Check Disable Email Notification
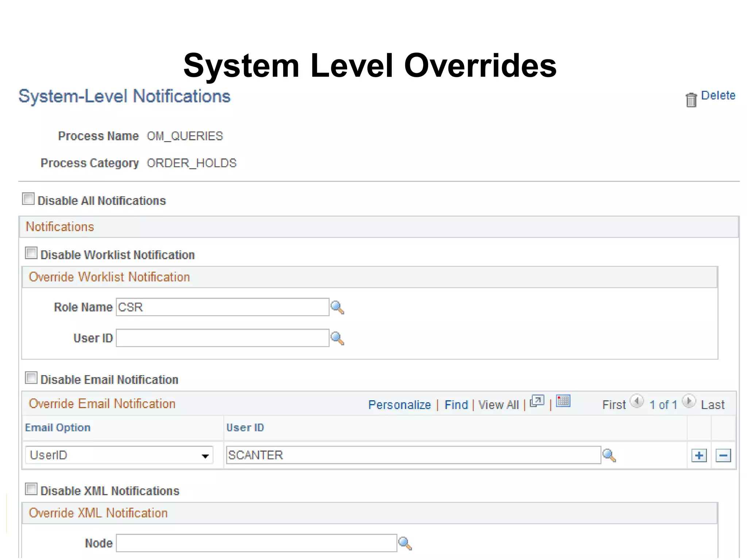The width and height of the screenshot is (747, 560). pyautogui.click(x=31, y=378)
